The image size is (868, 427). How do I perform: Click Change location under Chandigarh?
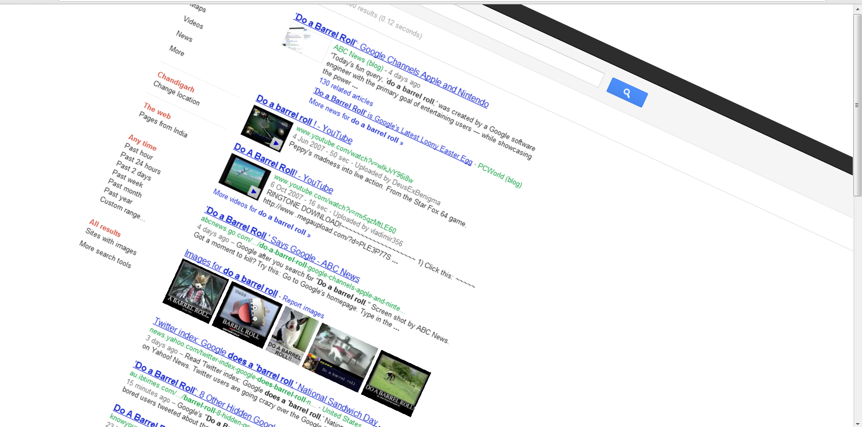tap(176, 93)
